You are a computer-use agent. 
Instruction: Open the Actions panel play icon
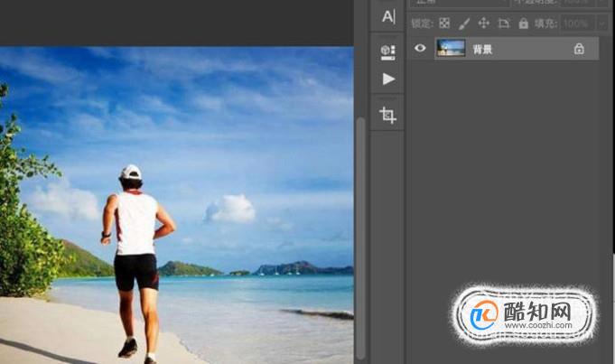(x=388, y=79)
